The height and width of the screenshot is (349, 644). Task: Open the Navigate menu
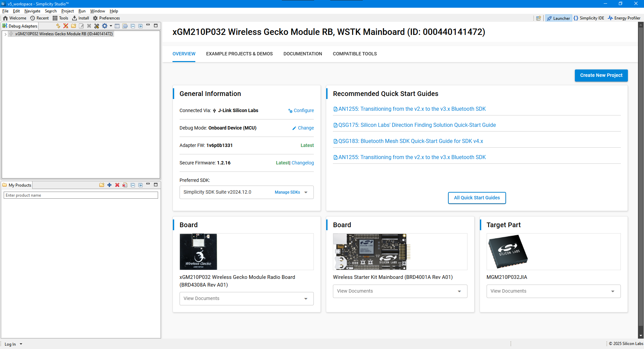click(x=32, y=11)
